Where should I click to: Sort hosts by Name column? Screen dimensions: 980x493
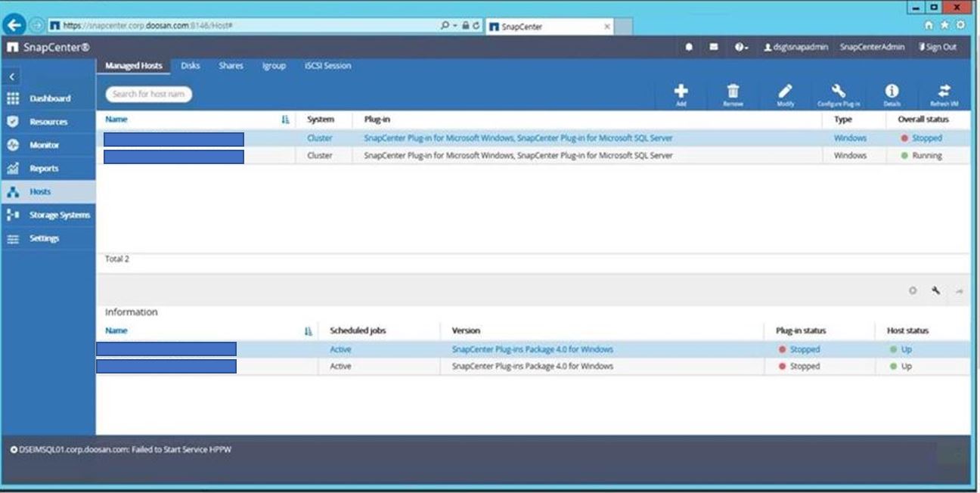[x=116, y=119]
